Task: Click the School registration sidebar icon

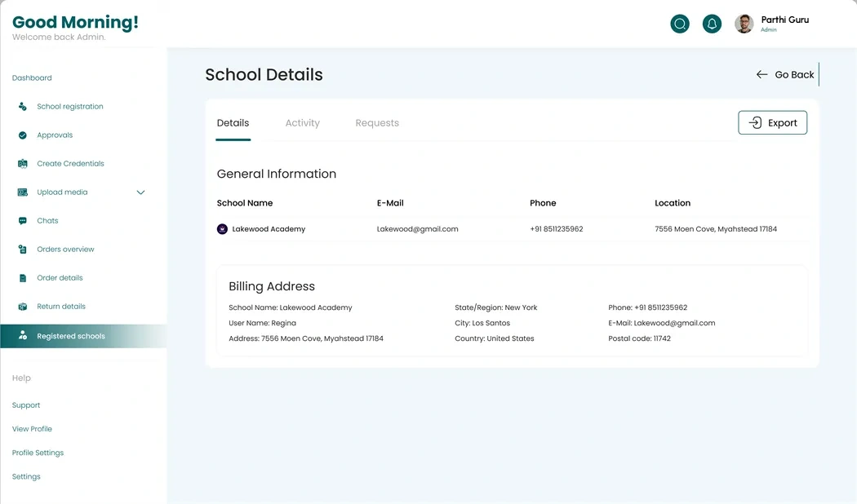Action: point(22,107)
